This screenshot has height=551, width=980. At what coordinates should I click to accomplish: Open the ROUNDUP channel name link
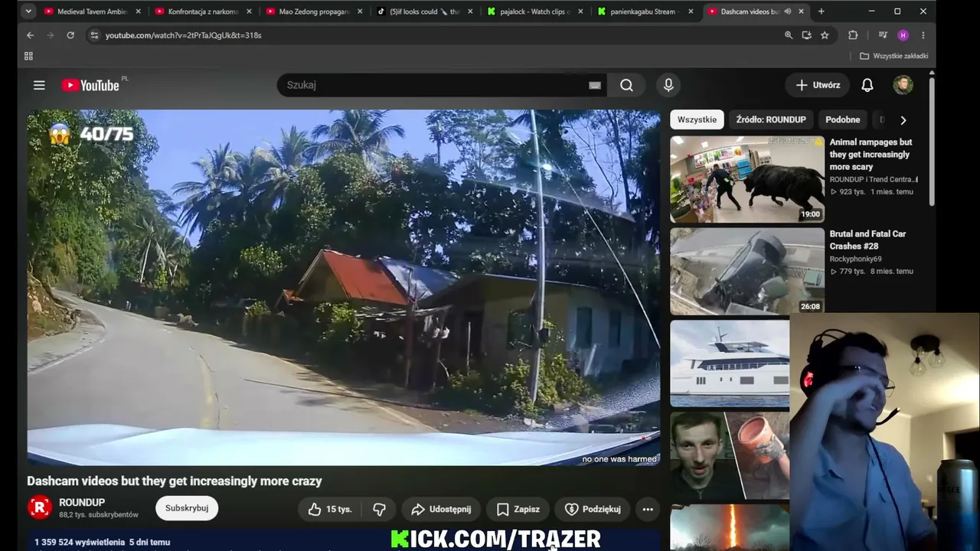pos(82,503)
